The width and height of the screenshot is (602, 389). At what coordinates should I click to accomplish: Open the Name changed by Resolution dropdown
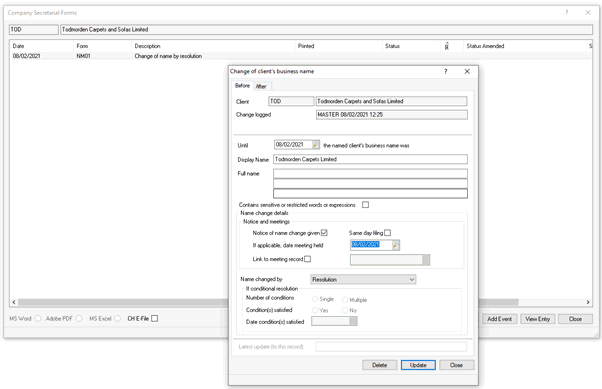(363, 280)
